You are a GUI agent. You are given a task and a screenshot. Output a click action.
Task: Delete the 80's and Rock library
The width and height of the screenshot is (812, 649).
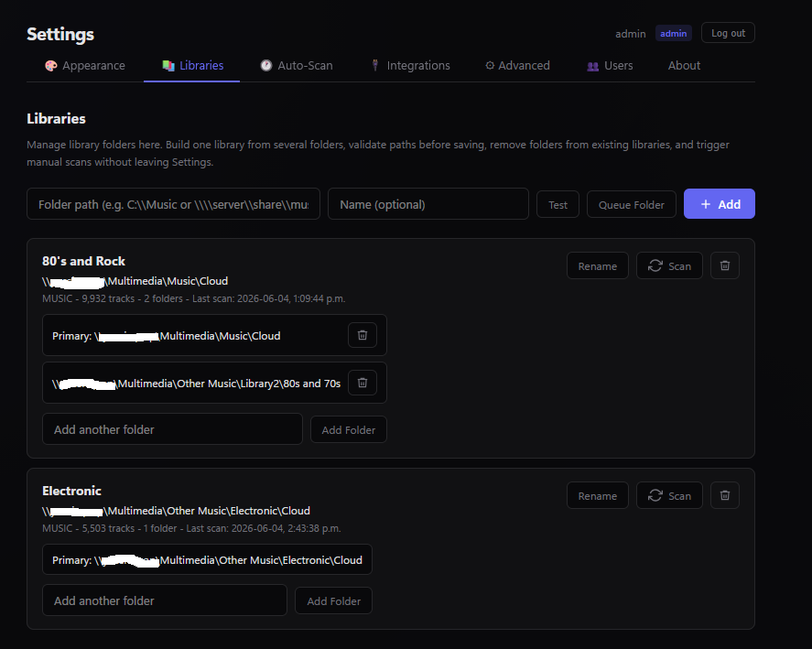click(724, 265)
